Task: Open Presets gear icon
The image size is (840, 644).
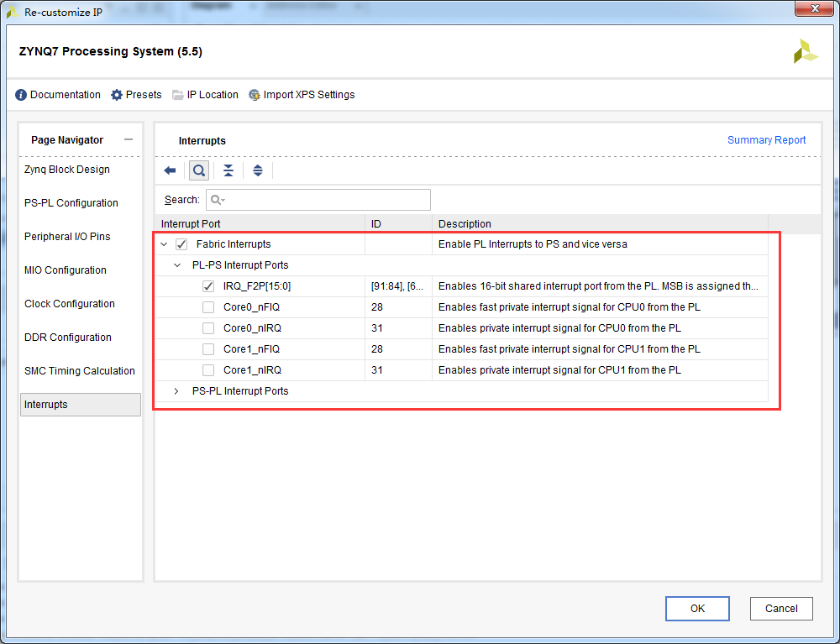Action: tap(116, 95)
